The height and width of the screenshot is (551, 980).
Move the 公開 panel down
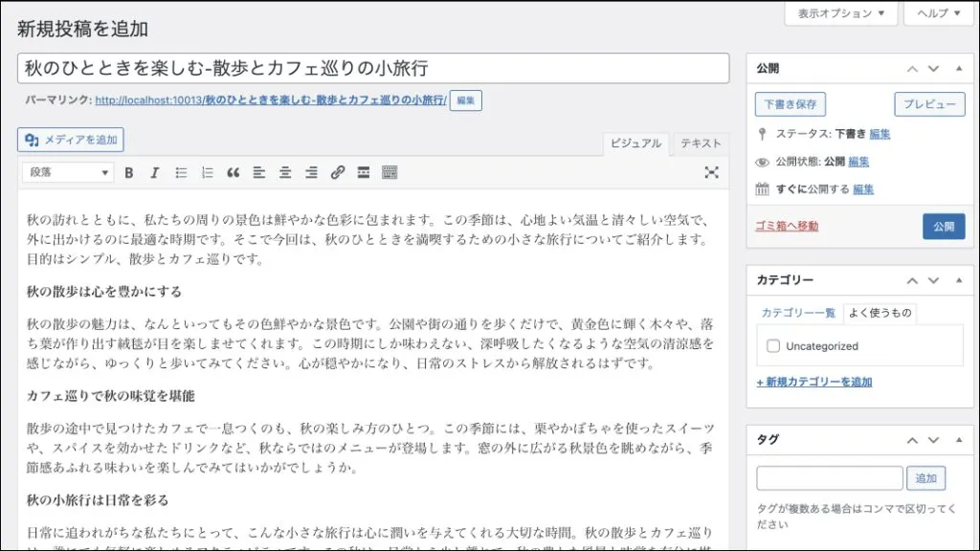[x=933, y=69]
